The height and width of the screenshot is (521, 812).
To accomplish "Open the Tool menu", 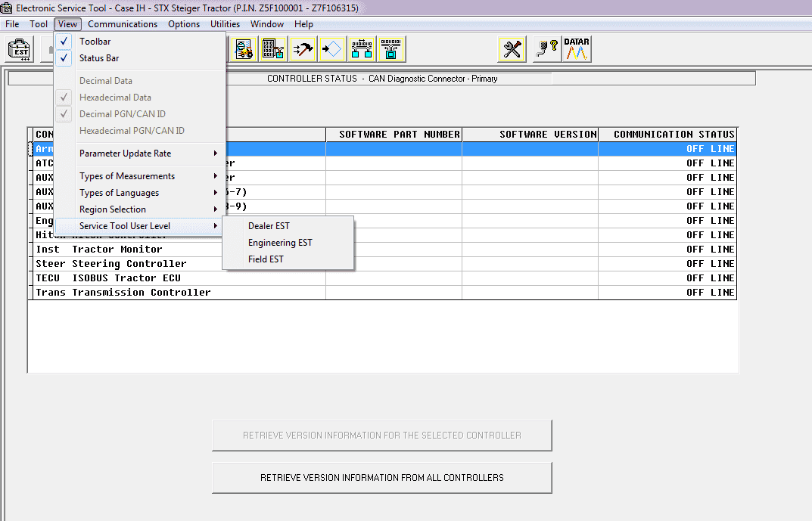I will [x=39, y=23].
